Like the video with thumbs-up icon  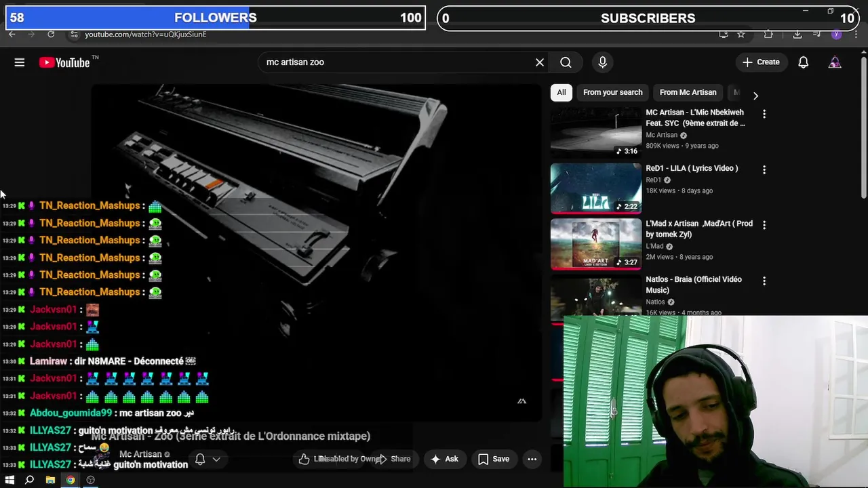click(x=304, y=459)
